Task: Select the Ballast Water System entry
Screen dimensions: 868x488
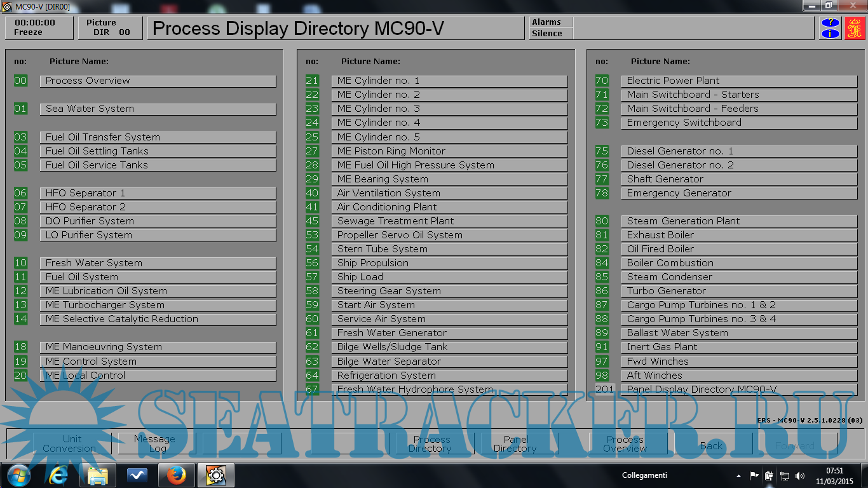Action: pyautogui.click(x=738, y=333)
